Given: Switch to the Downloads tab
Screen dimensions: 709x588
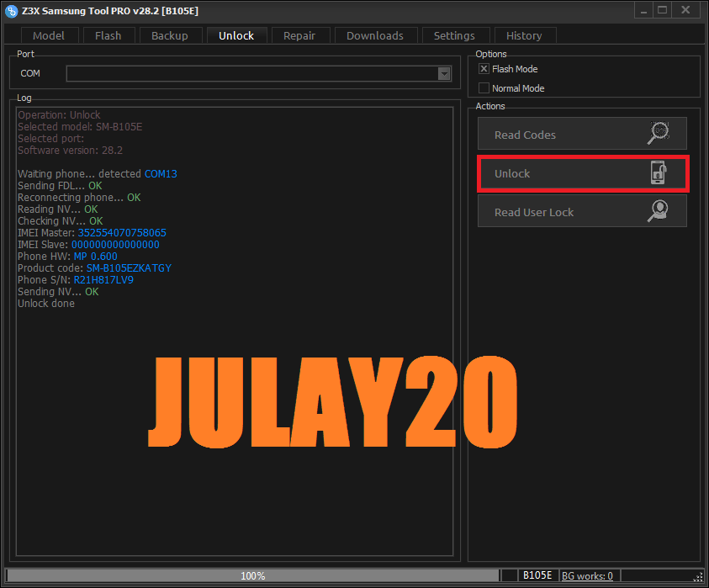Looking at the screenshot, I should (x=375, y=35).
